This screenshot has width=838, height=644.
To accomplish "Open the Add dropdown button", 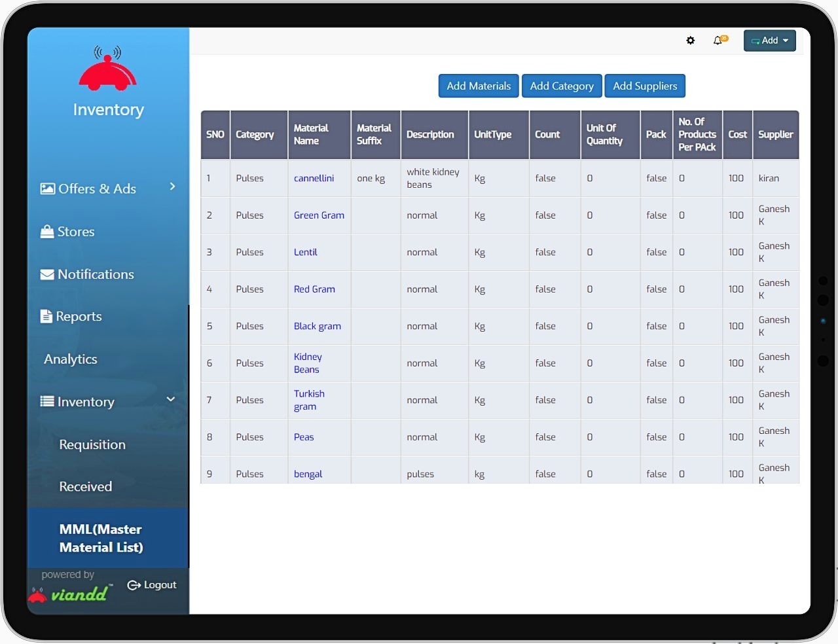I will pos(770,41).
